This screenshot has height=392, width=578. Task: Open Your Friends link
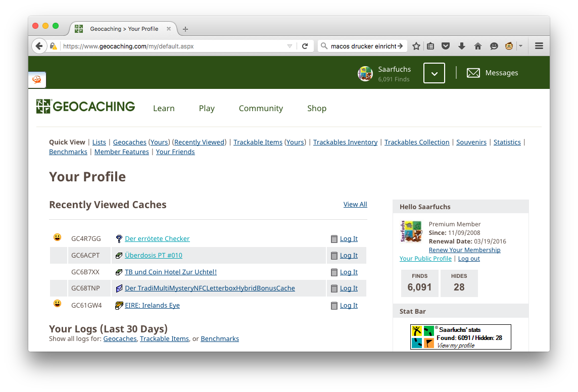[x=175, y=152]
